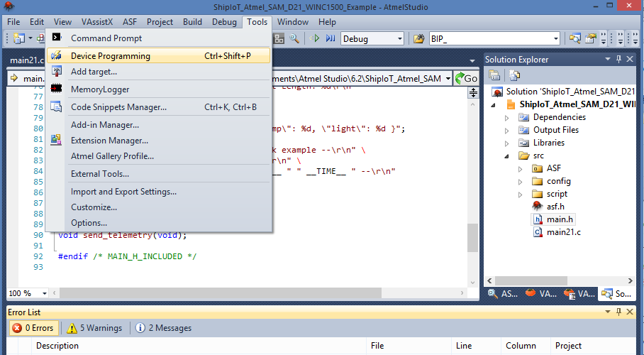Click the open folder icon beside BIP_ box

[419, 38]
